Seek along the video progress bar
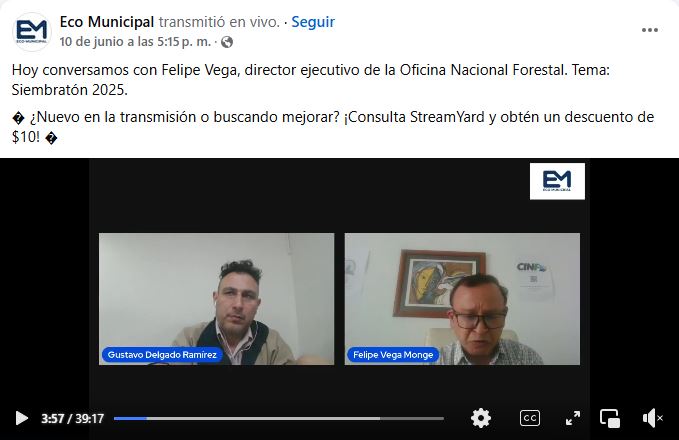Image resolution: width=679 pixels, height=440 pixels. pyautogui.click(x=279, y=418)
